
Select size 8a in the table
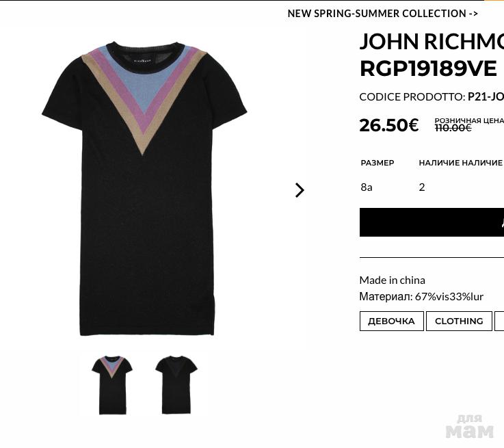click(367, 187)
